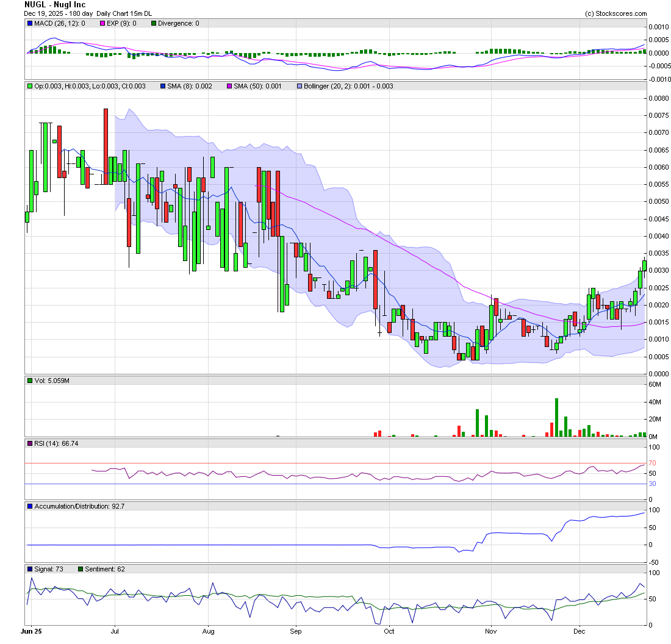Click the 'NUGL - Nugl Inc' chart title
The width and height of the screenshot is (671, 644).
tap(55, 5)
